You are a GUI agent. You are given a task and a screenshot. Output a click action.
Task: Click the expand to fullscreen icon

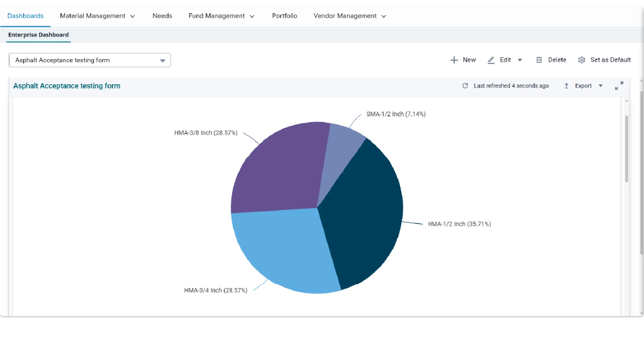(619, 86)
